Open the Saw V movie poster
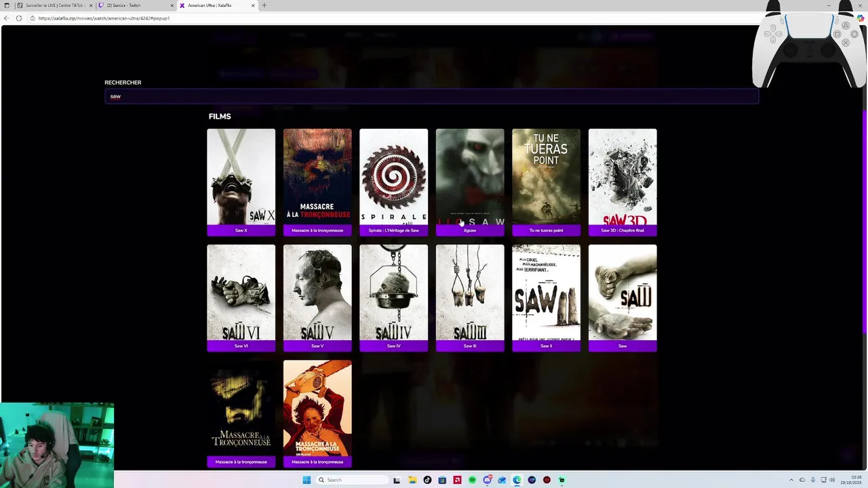The image size is (868, 488). pos(317,298)
